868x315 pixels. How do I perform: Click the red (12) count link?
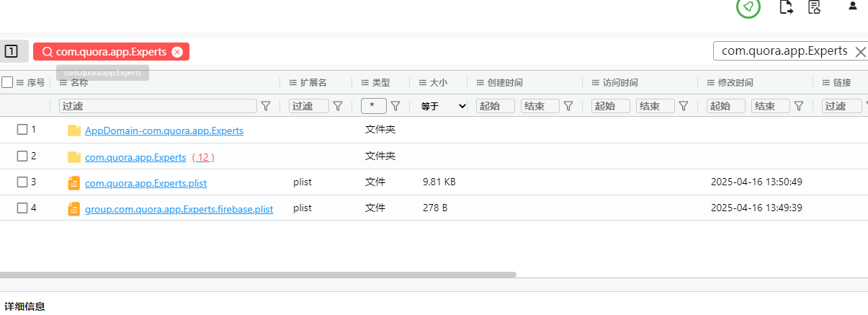click(203, 156)
